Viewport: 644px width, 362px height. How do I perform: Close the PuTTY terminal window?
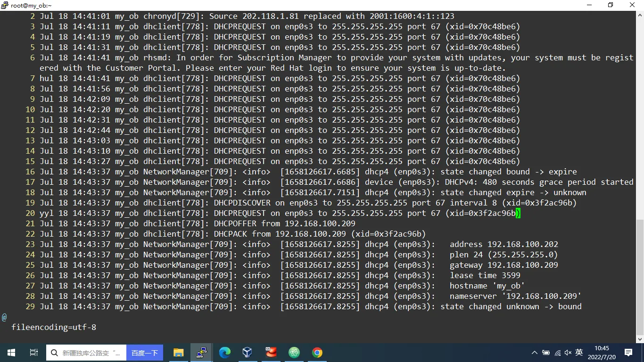pyautogui.click(x=632, y=5)
